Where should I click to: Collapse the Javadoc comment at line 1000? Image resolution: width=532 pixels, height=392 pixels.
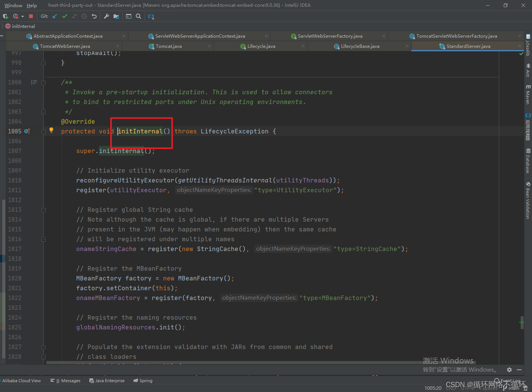tap(43, 82)
